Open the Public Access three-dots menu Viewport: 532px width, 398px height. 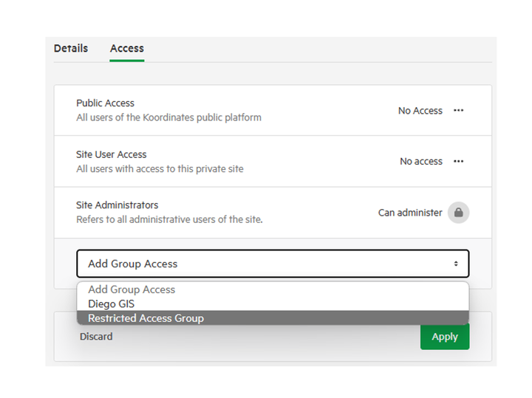[458, 111]
